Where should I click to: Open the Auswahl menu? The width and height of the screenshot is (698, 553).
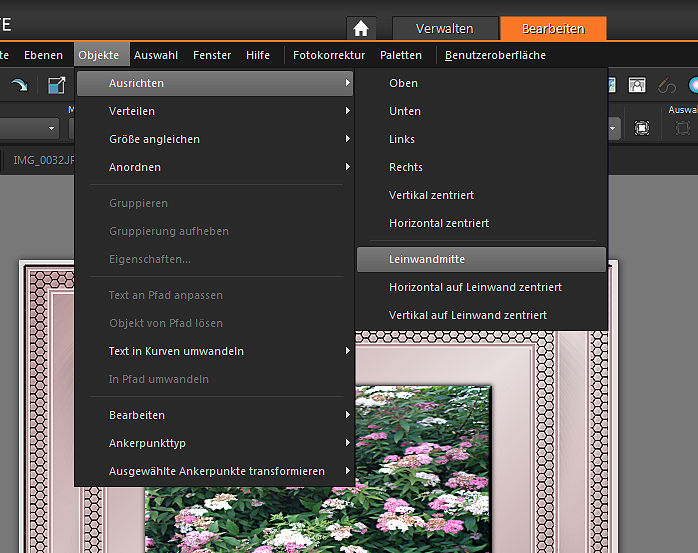156,55
